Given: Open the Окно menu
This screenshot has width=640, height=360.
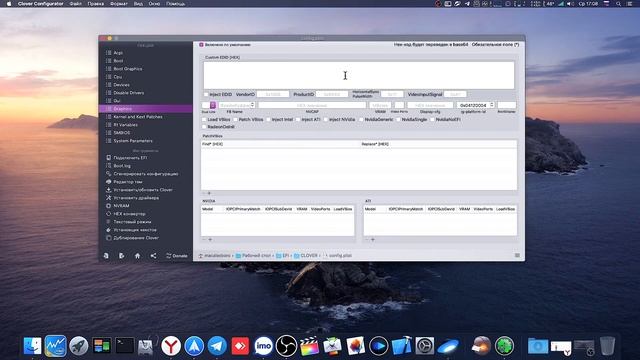Looking at the screenshot, I should tap(154, 4).
